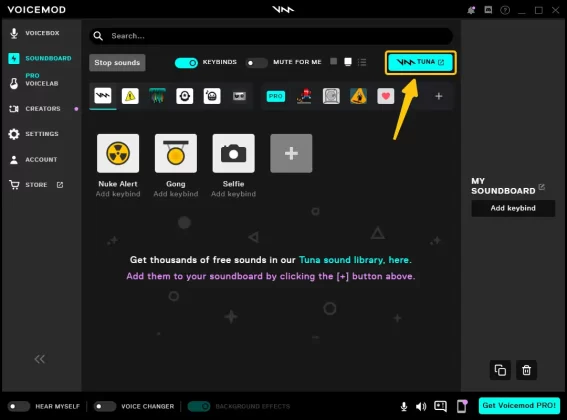Image resolution: width=567 pixels, height=420 pixels.
Task: Play the Nuke Alert sound
Action: [x=118, y=153]
